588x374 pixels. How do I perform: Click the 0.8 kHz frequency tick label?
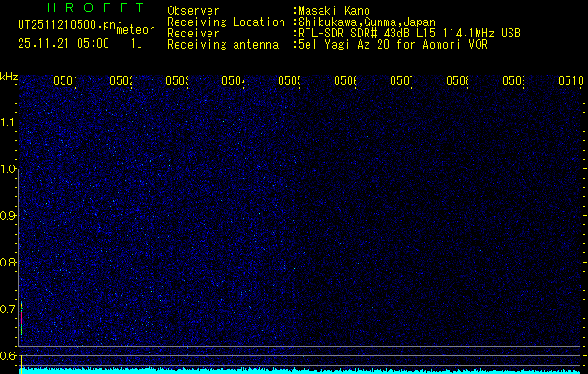point(7,263)
